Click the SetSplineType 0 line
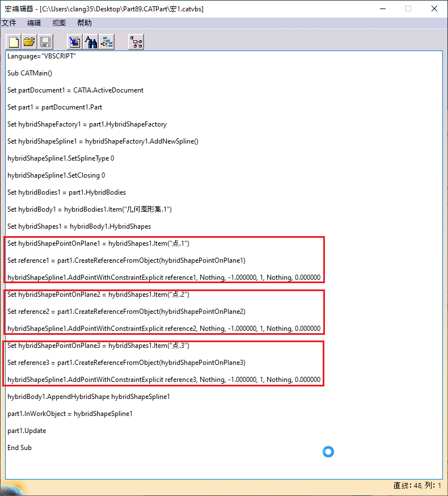 click(61, 158)
